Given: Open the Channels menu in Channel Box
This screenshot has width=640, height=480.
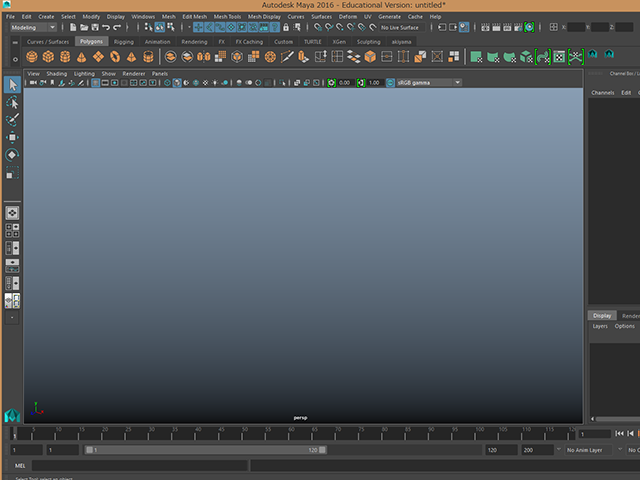Looking at the screenshot, I should pos(602,93).
